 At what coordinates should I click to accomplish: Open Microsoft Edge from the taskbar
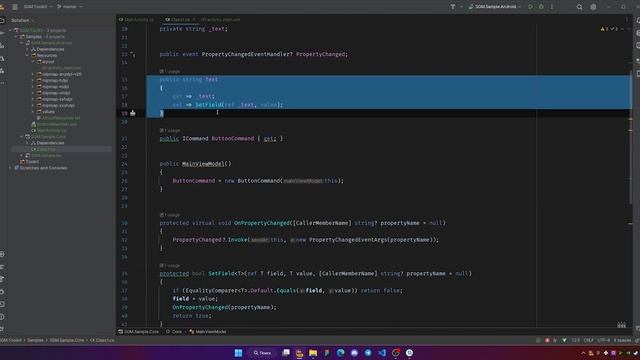340,353
